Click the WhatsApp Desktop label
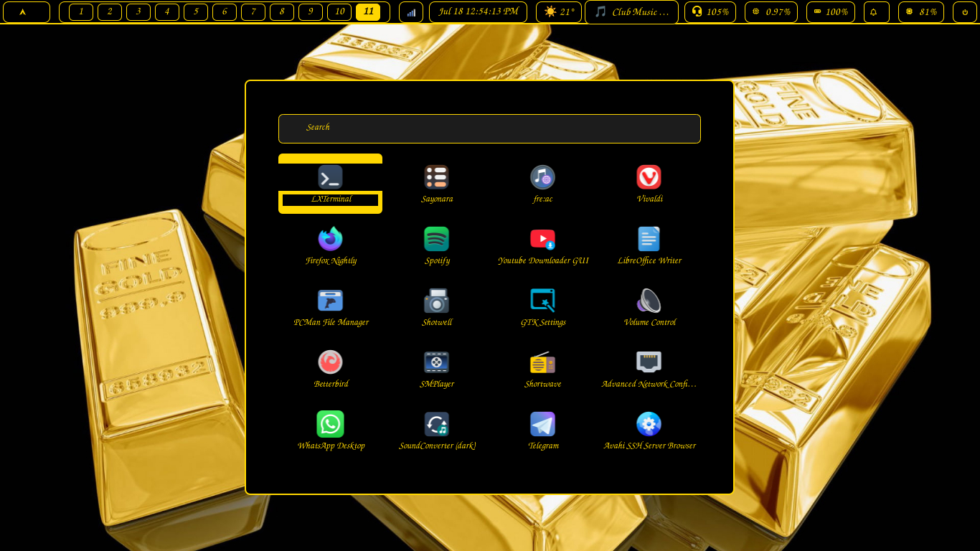The height and width of the screenshot is (551, 980). pos(331,446)
